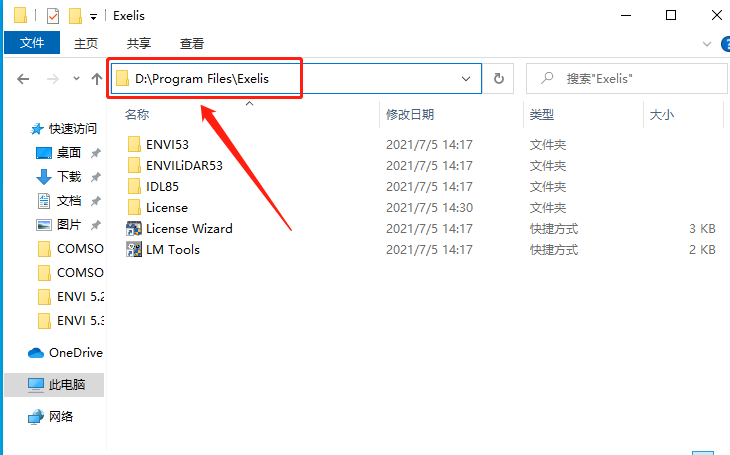Viewport: 730px width, 455px height.
Task: Click the pin icon next to 下载
Action: click(x=95, y=177)
